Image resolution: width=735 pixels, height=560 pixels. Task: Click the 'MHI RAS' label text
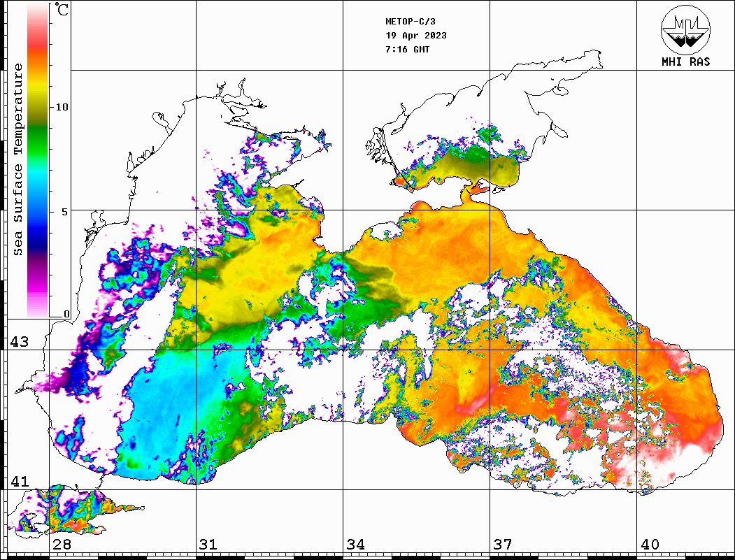coord(686,62)
